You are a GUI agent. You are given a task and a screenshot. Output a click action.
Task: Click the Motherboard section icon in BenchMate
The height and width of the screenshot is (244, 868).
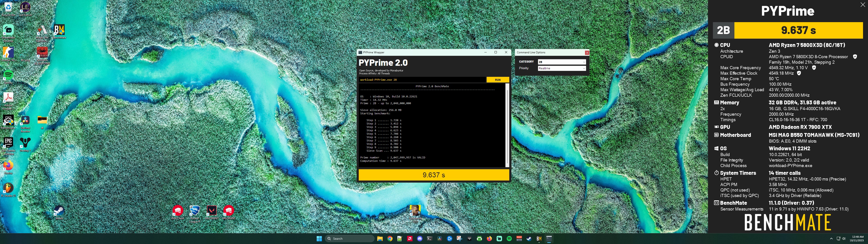(x=716, y=135)
